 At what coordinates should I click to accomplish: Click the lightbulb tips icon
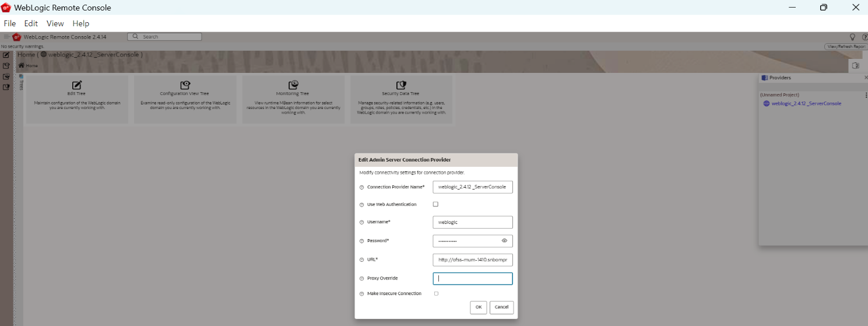pos(852,37)
